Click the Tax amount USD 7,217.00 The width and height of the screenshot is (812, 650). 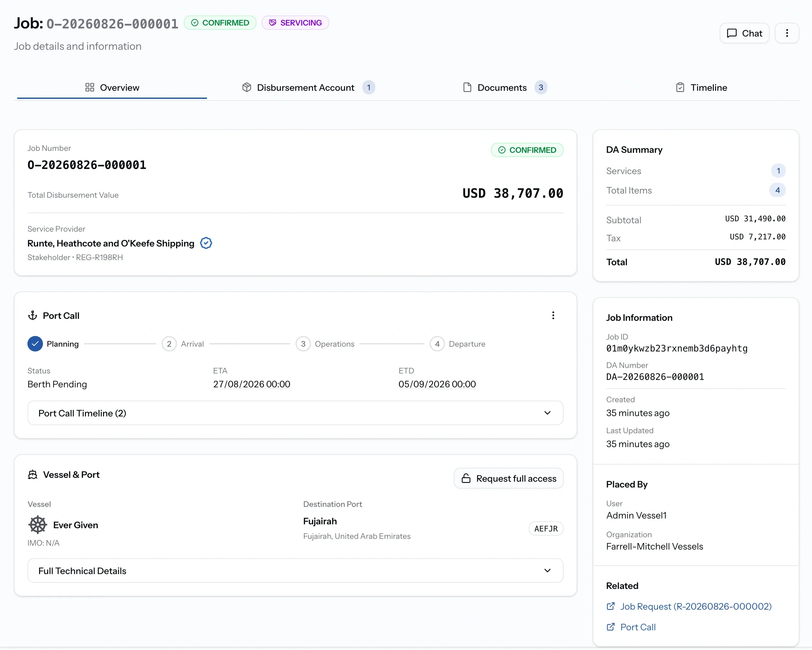[757, 236]
